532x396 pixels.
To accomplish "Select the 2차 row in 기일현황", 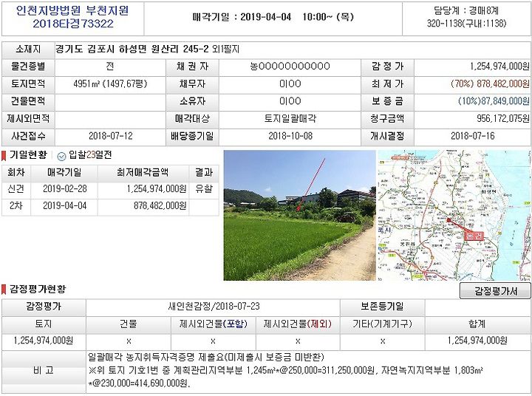I will point(110,206).
